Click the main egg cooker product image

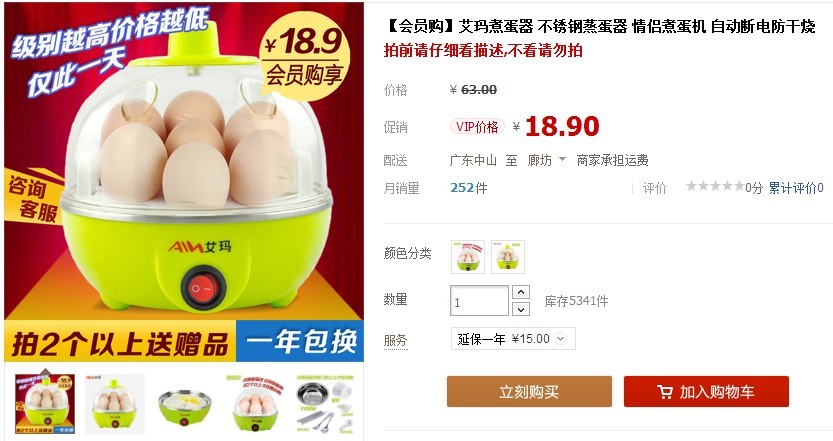pyautogui.click(x=184, y=182)
